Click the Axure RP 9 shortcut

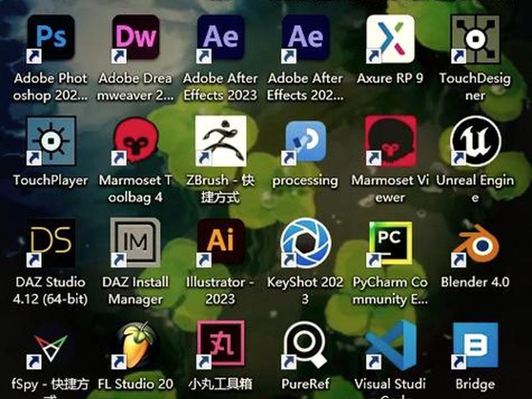390,39
